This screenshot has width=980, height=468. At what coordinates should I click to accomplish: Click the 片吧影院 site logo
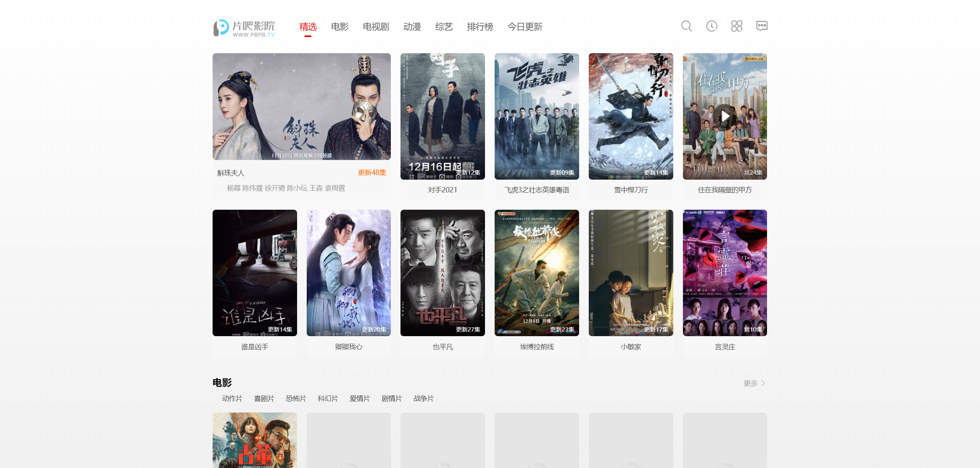click(x=244, y=28)
